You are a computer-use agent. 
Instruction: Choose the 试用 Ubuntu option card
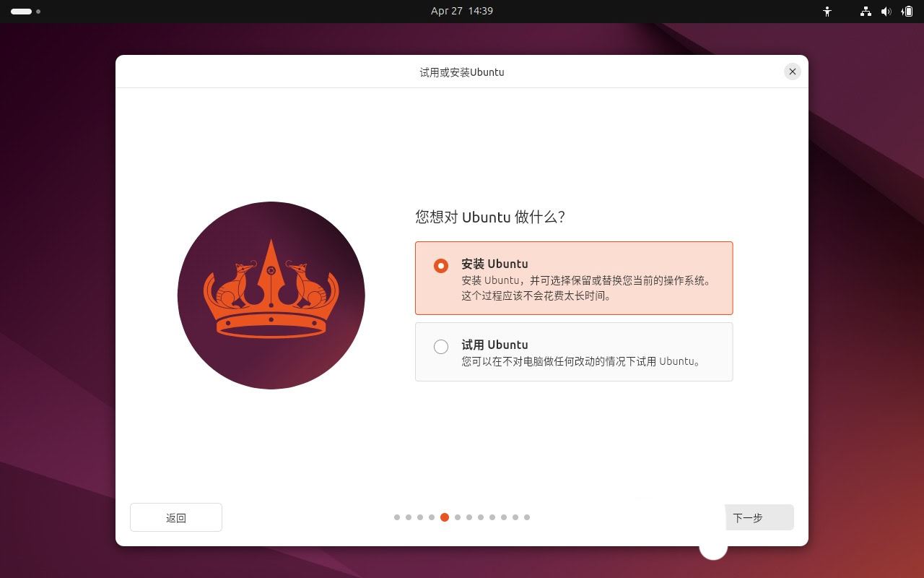pos(574,352)
